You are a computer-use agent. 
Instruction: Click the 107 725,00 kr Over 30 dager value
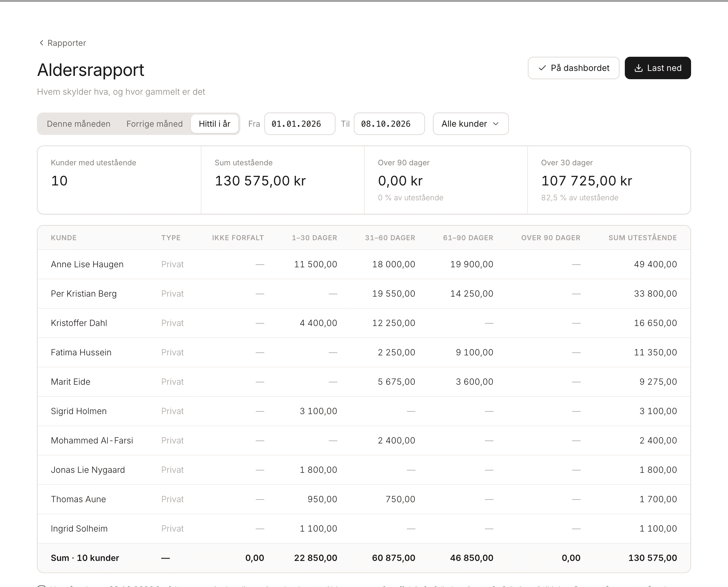point(587,181)
